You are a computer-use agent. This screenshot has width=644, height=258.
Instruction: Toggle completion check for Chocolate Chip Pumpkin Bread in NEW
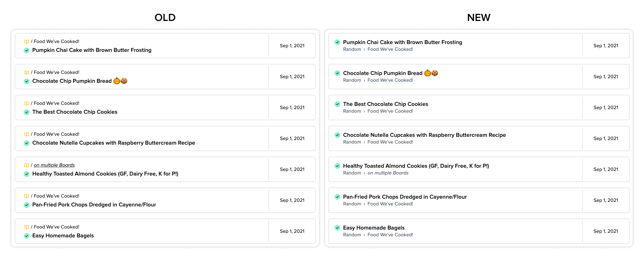(337, 73)
